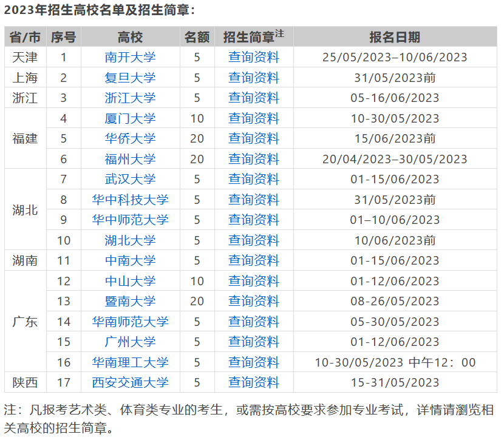The width and height of the screenshot is (504, 440).
Task: Click the 招生简章 column header note
Action: point(253,36)
